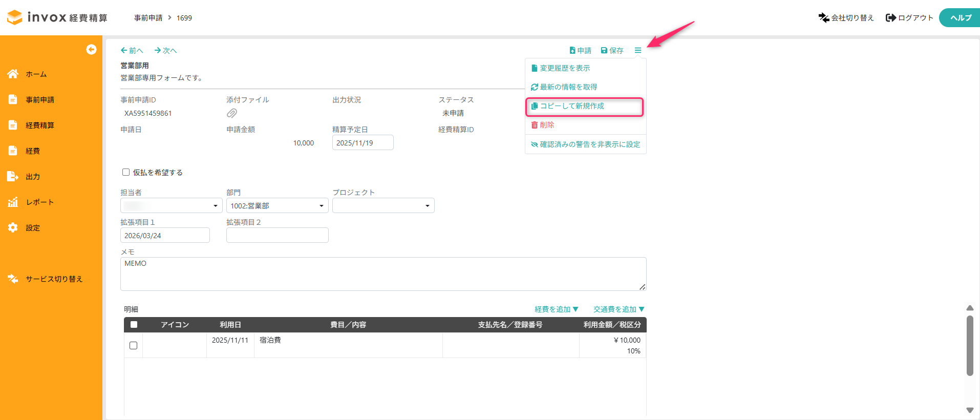The width and height of the screenshot is (980, 420).
Task: Click the vertical scrollbar thumb
Action: pos(969,346)
